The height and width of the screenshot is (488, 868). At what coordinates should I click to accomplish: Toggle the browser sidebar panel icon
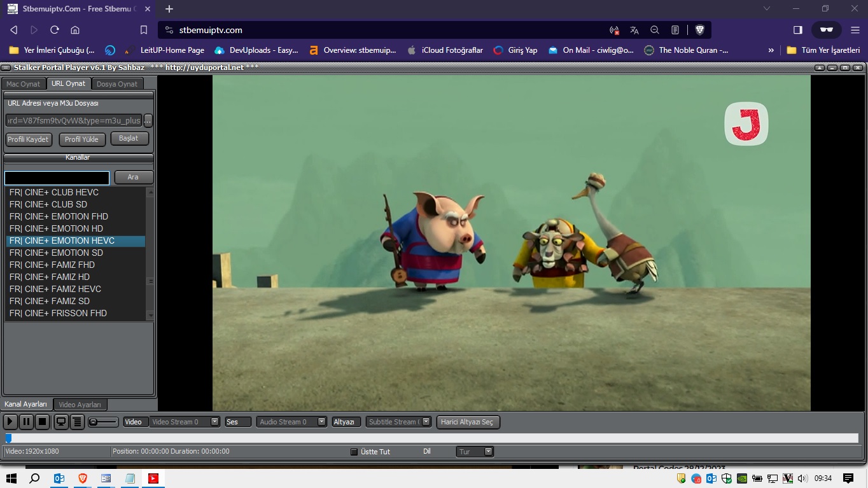point(798,30)
